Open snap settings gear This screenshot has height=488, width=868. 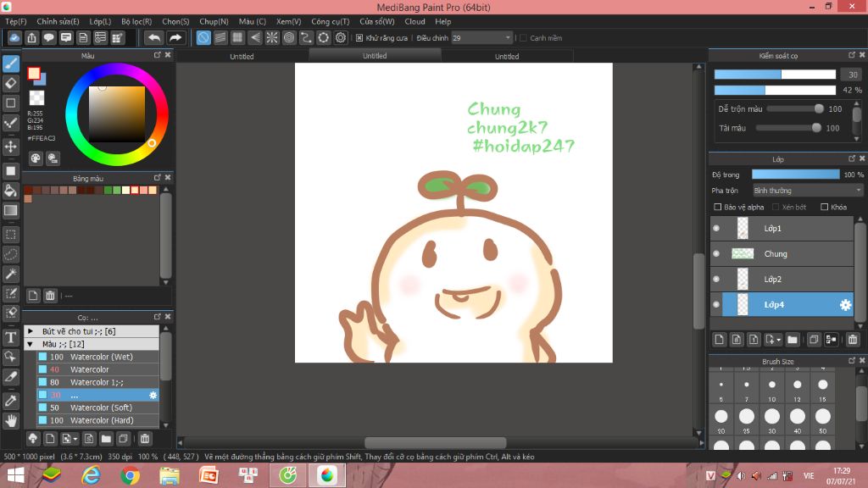pyautogui.click(x=341, y=37)
